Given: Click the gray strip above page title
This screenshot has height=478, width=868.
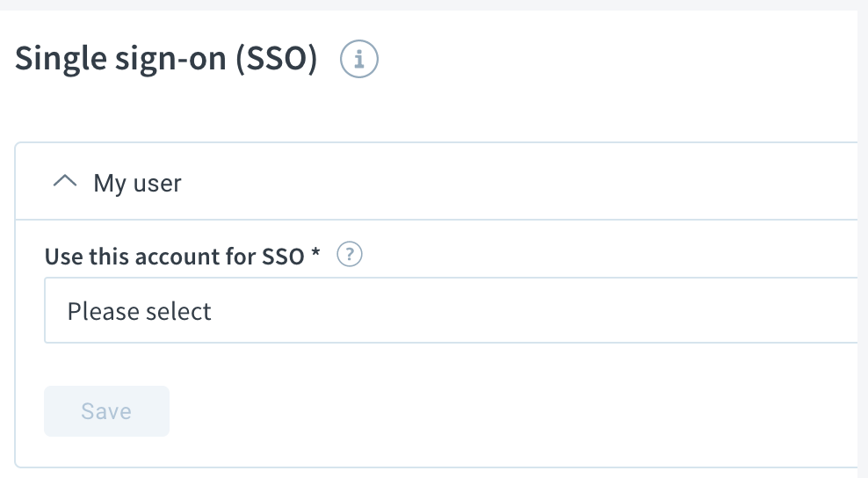Looking at the screenshot, I should 434,5.
